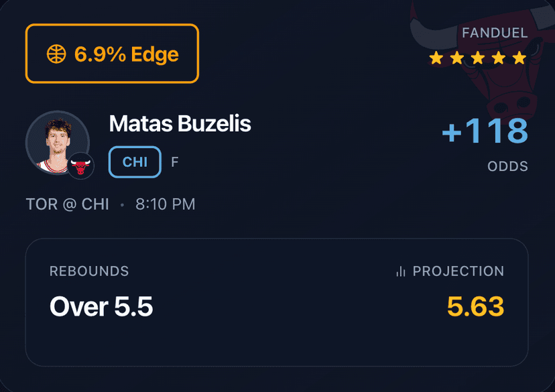Click the basketball icon in Edge badge
This screenshot has width=555, height=392.
tap(56, 54)
